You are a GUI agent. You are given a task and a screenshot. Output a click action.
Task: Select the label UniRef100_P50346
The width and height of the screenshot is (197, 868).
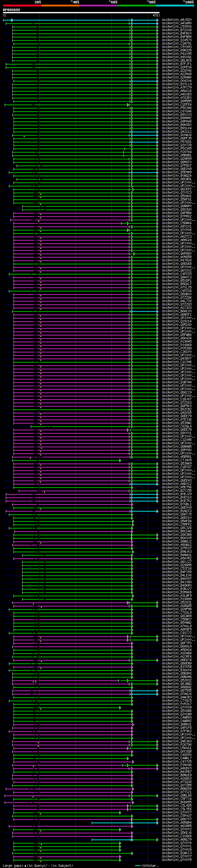click(177, 108)
